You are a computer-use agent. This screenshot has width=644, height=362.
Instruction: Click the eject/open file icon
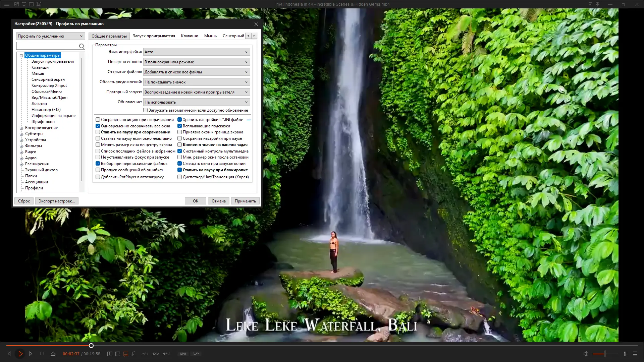point(53,354)
